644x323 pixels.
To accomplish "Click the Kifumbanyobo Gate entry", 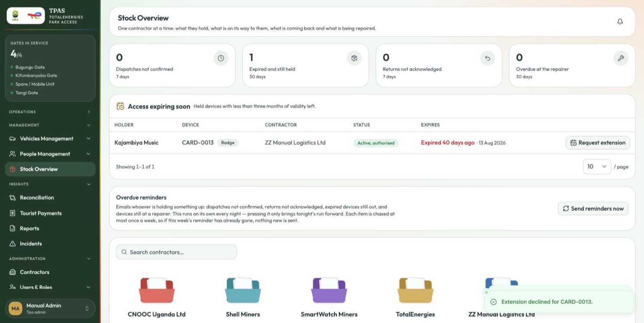I will tap(36, 76).
